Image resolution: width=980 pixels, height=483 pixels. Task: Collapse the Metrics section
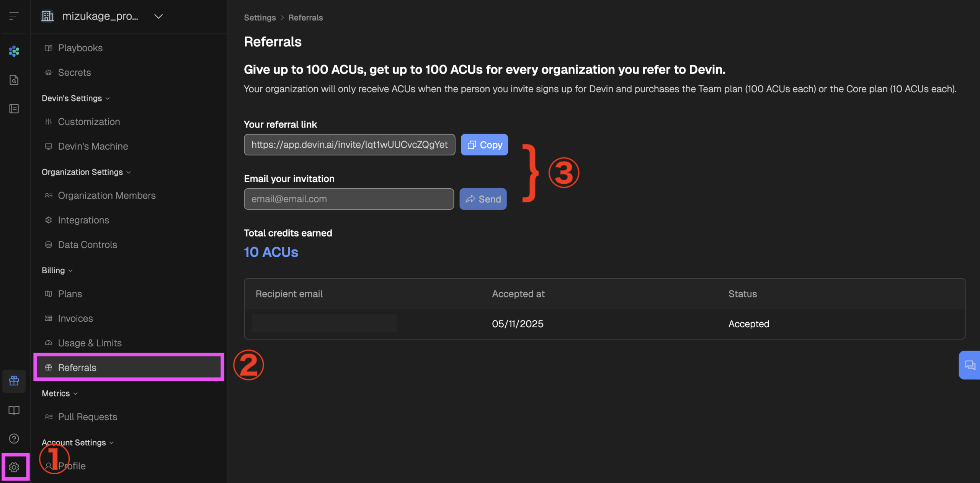pyautogui.click(x=60, y=393)
